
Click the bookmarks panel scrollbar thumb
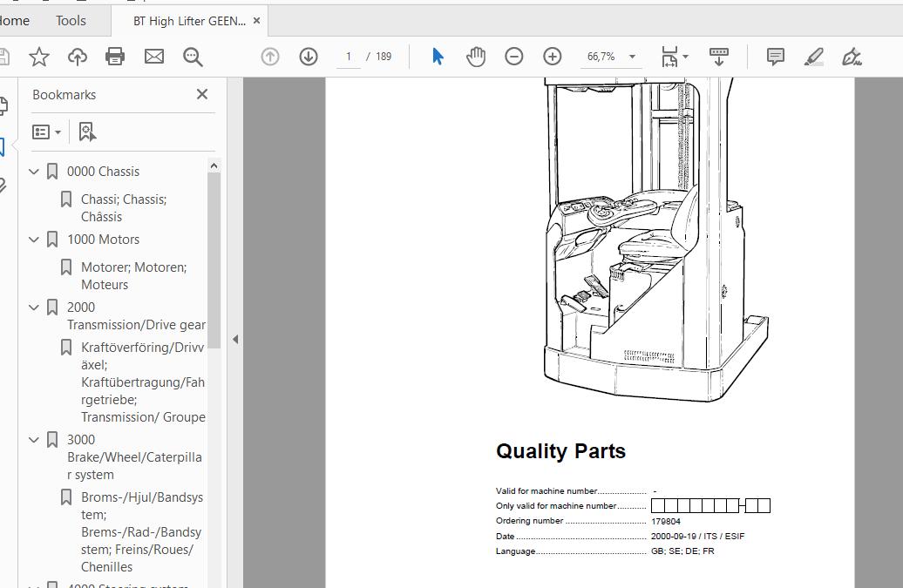point(214,260)
